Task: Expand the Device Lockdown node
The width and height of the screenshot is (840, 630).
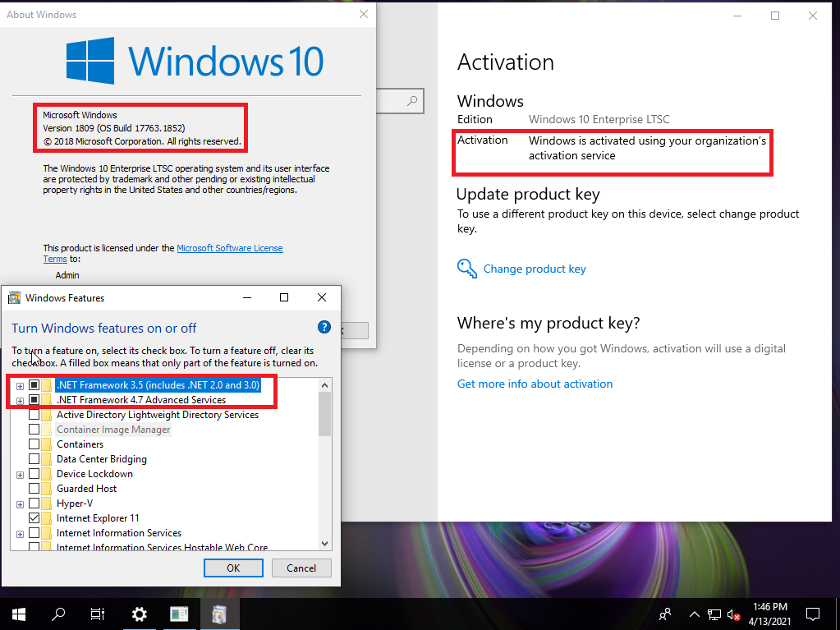Action: [20, 475]
